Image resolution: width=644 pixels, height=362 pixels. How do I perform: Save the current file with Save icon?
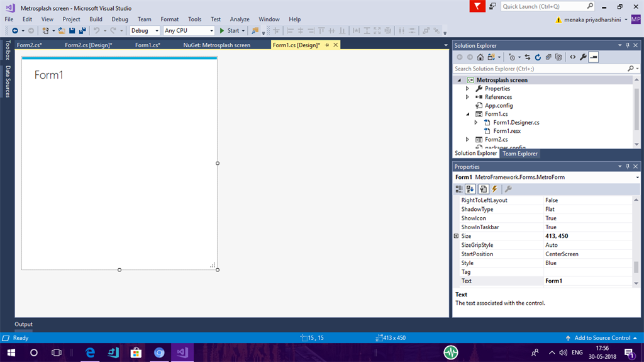(x=72, y=30)
